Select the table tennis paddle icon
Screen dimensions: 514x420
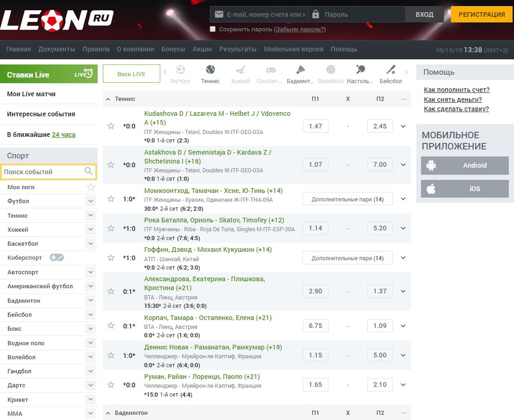(x=360, y=70)
